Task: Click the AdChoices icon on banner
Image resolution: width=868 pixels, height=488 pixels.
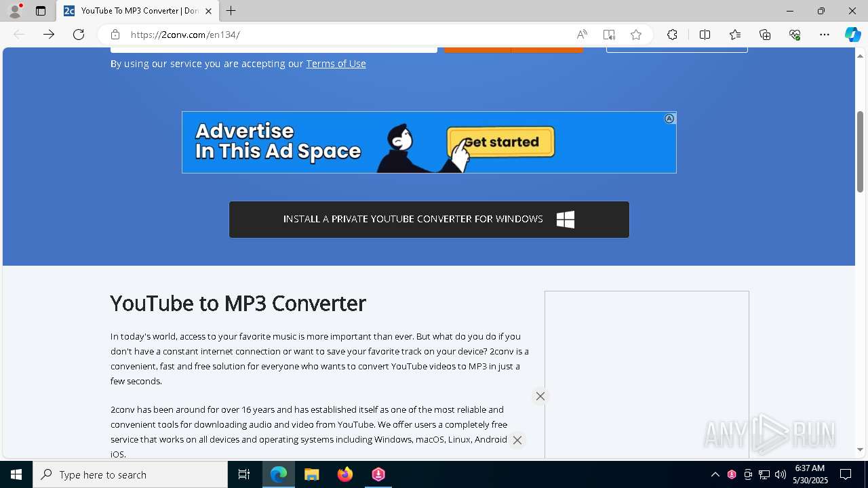Action: pos(669,119)
